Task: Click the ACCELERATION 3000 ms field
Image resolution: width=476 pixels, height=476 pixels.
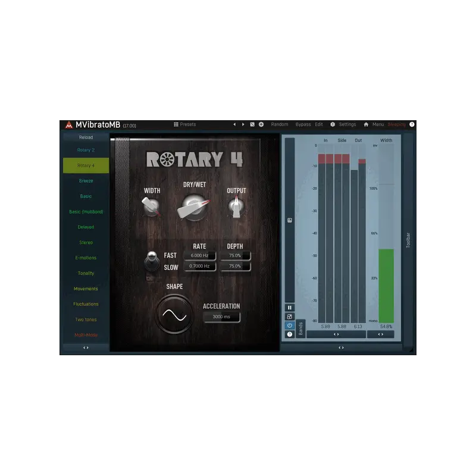Action: click(x=221, y=317)
